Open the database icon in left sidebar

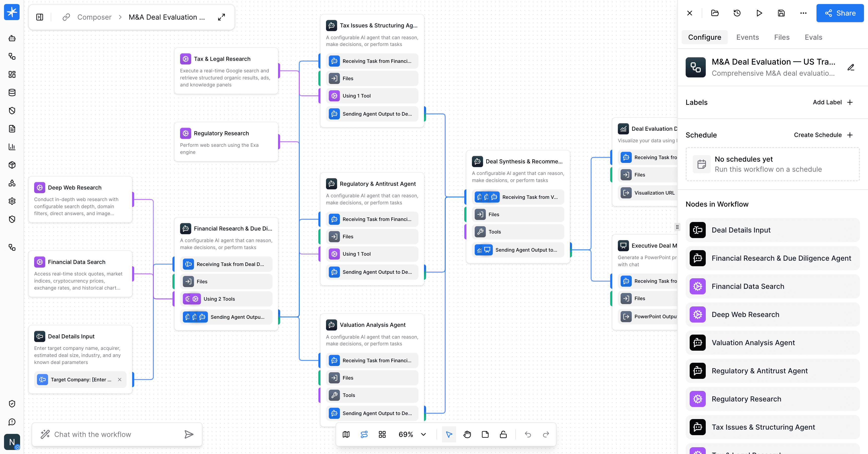(12, 93)
